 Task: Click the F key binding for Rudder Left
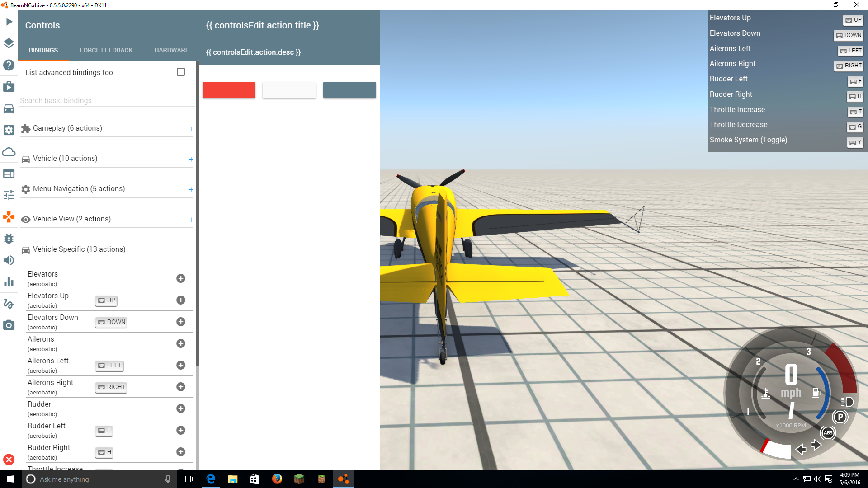pos(104,431)
